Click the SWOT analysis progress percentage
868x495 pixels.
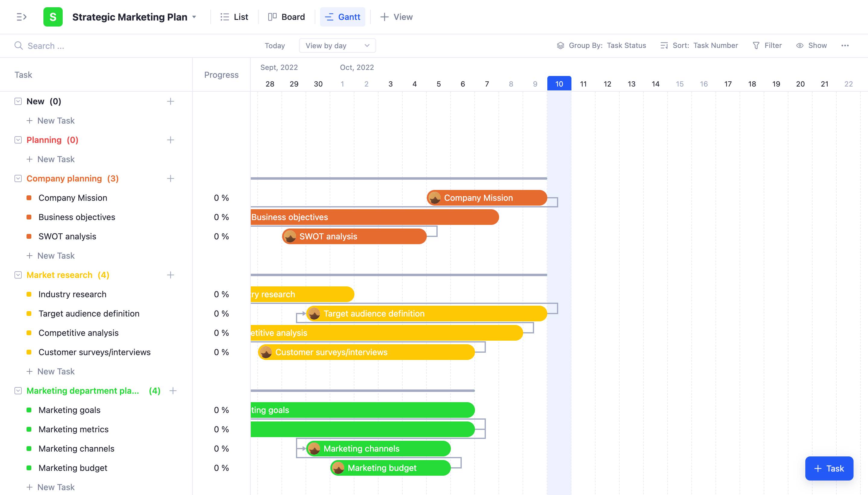pos(221,236)
